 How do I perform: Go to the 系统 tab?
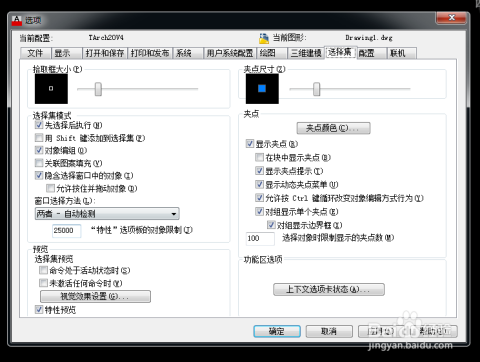click(188, 53)
